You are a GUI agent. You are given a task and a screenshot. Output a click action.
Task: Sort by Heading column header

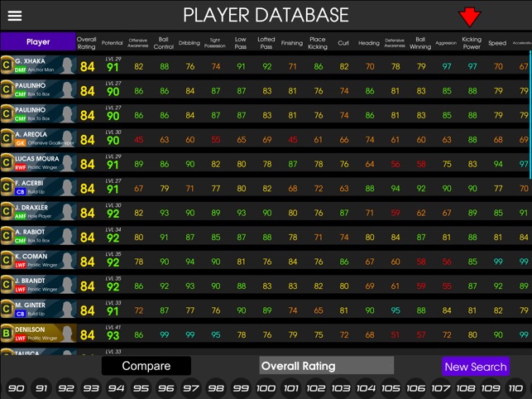pos(369,43)
